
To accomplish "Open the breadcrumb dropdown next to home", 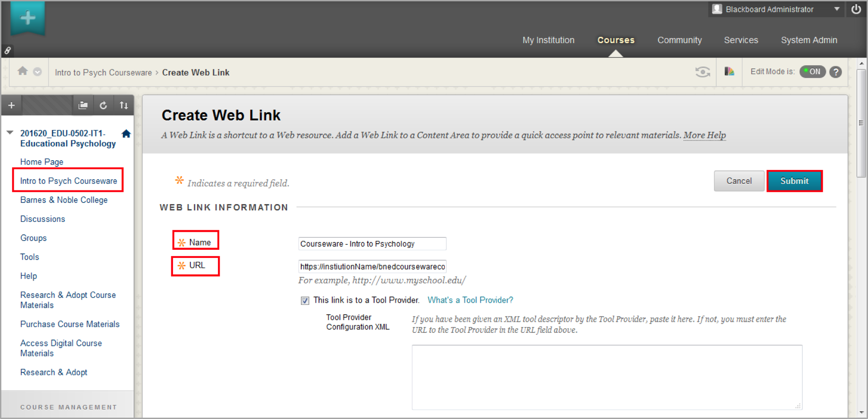I will click(38, 71).
